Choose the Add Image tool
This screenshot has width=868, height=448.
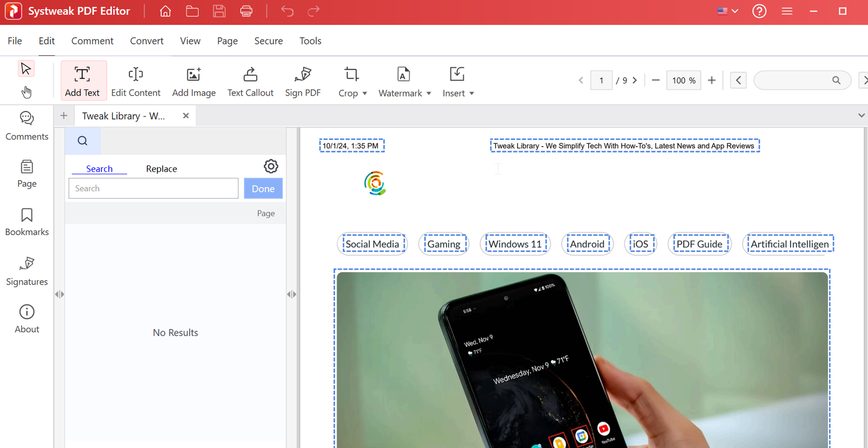pyautogui.click(x=194, y=81)
